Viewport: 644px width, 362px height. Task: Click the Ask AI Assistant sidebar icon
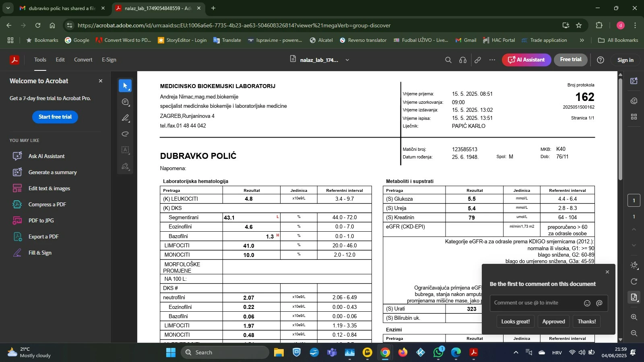17,156
